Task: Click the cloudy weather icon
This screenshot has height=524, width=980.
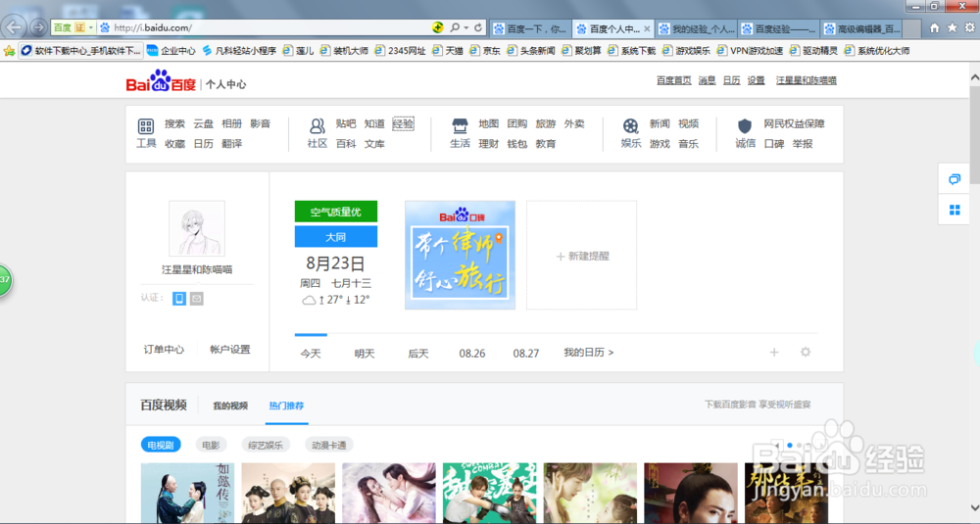Action: click(309, 300)
